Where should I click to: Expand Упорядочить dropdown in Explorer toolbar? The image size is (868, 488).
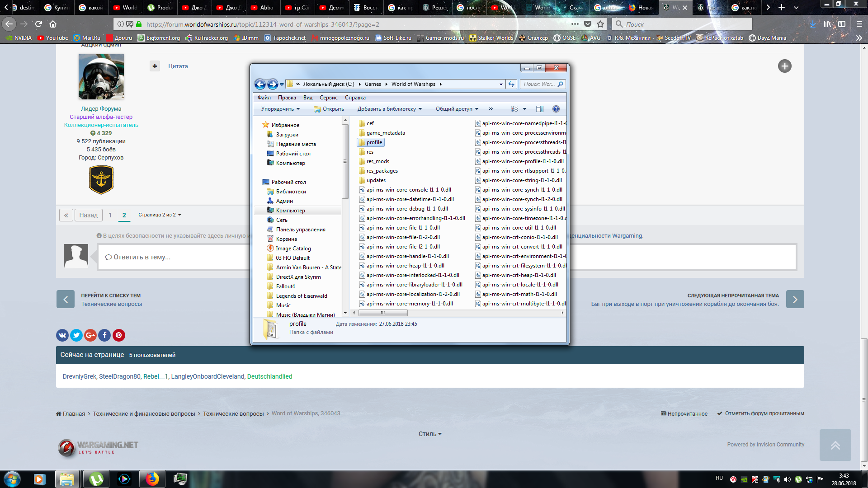[280, 109]
